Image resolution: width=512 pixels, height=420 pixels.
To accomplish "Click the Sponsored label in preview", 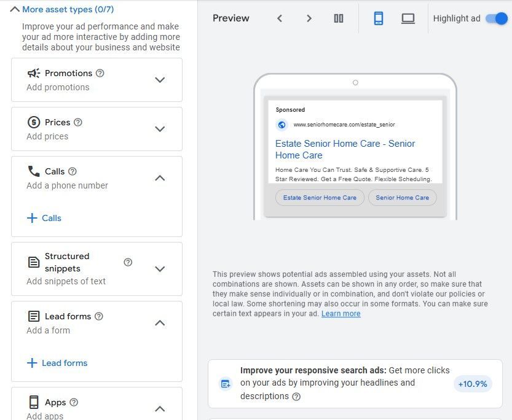I will click(290, 110).
